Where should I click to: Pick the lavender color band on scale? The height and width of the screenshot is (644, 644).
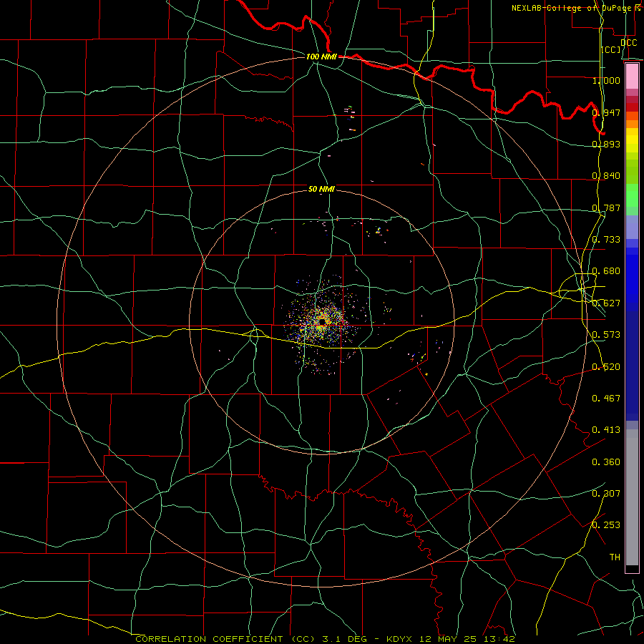click(632, 227)
